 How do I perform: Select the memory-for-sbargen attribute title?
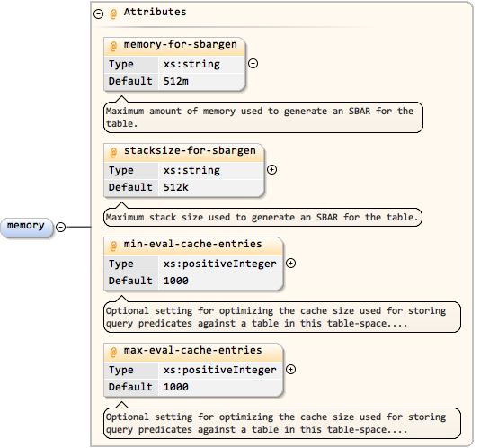181,45
